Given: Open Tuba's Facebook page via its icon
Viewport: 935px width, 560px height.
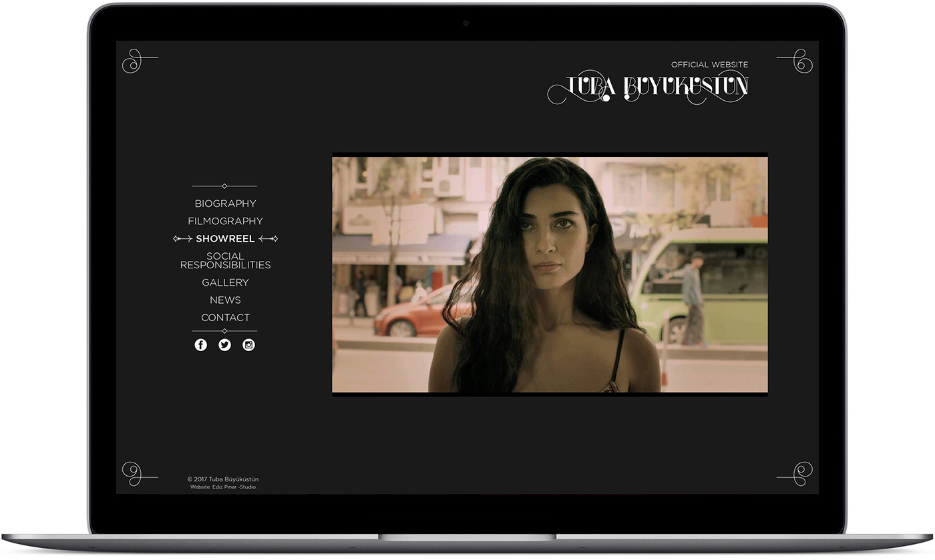Looking at the screenshot, I should coord(200,344).
